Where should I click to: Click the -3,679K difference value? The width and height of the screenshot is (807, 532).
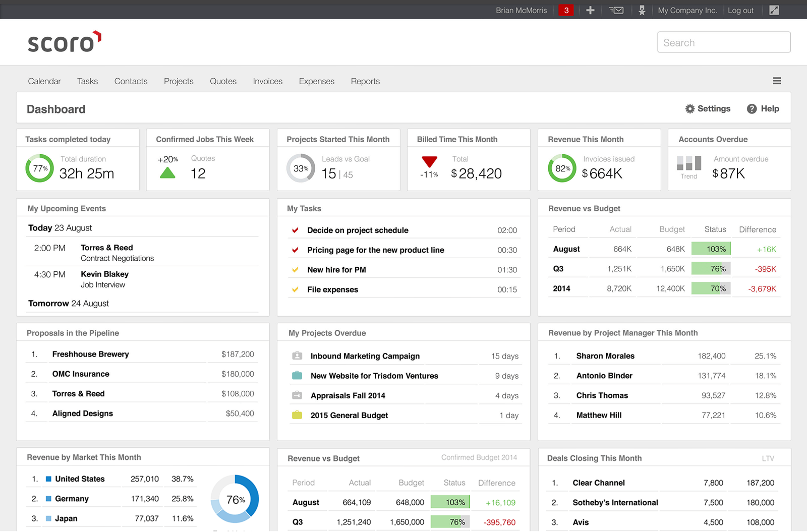point(762,288)
